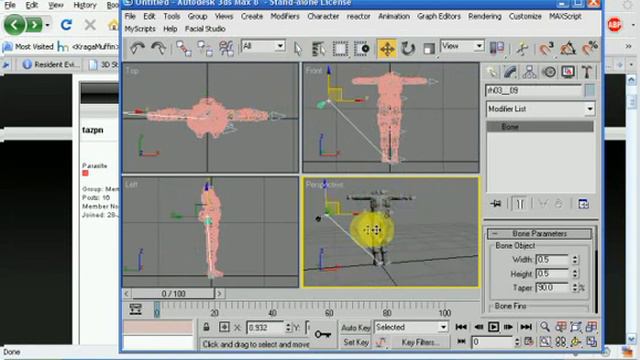Switch to the Create command panel tab
The width and height of the screenshot is (640, 360).
[x=492, y=72]
